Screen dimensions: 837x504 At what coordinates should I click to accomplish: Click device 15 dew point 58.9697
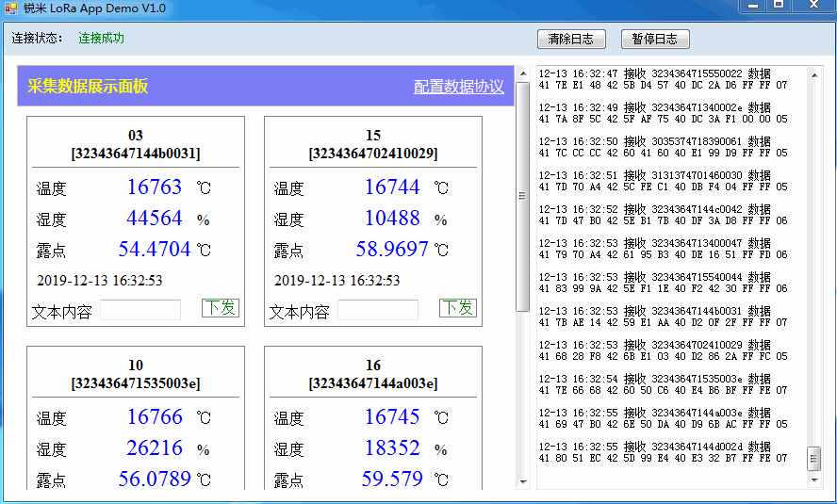[x=392, y=249]
